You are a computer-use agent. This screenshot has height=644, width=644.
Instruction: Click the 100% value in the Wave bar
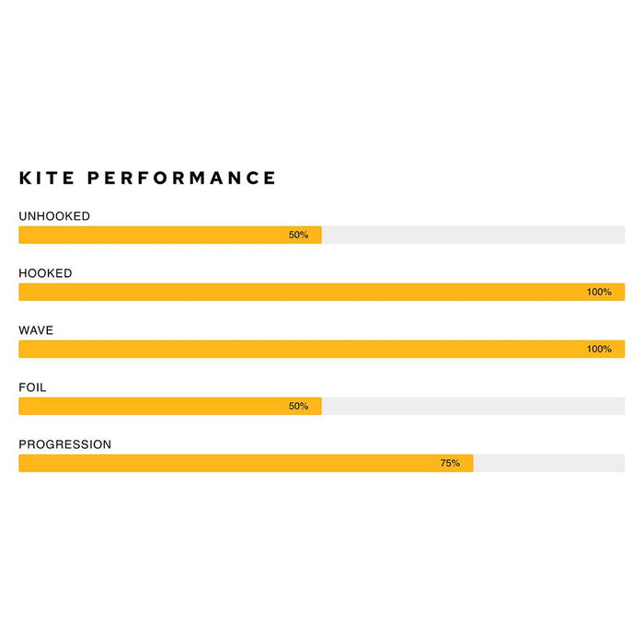(599, 349)
